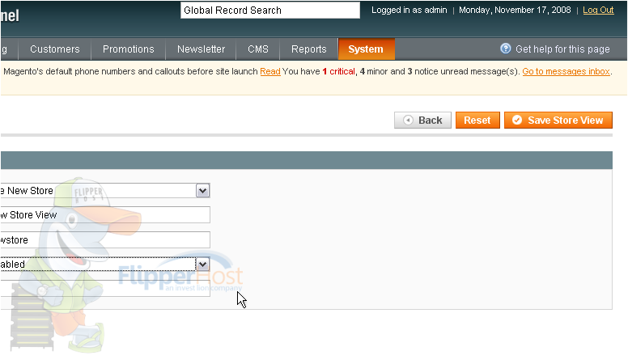Screen dimensions: 628x364
Task: Click the 1 critical message count
Action: [x=338, y=71]
